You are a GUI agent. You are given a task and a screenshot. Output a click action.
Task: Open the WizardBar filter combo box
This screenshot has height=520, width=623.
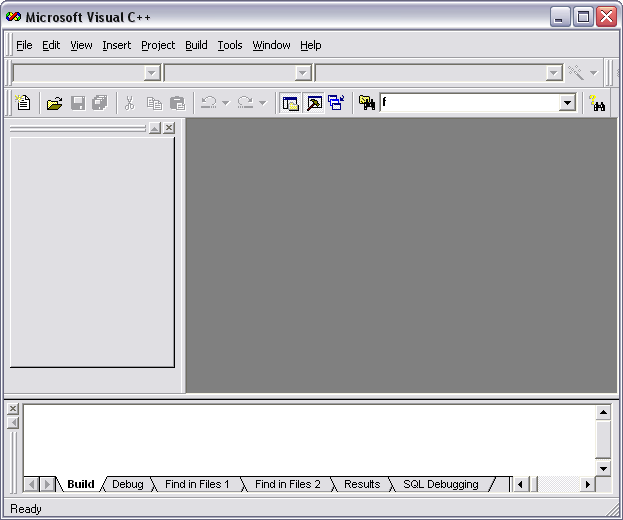click(238, 73)
